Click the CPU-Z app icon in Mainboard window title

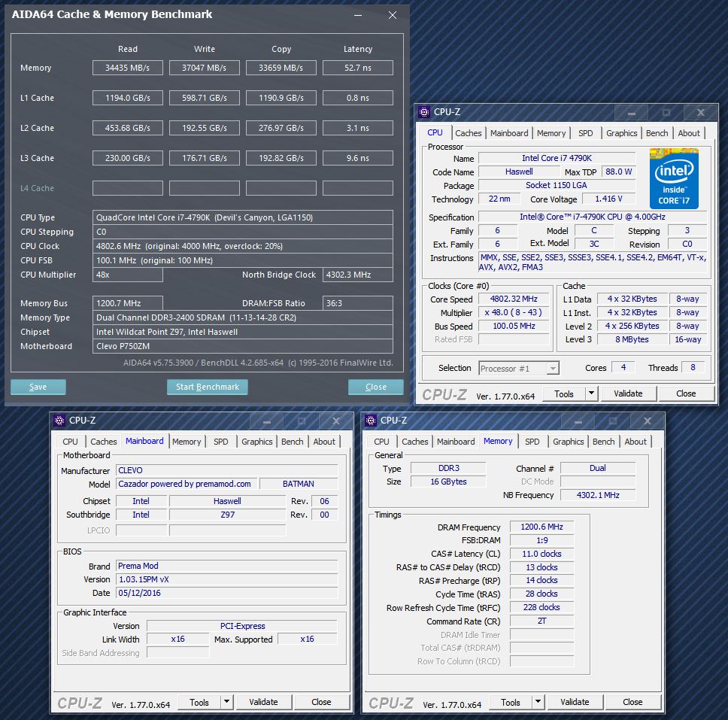click(59, 421)
